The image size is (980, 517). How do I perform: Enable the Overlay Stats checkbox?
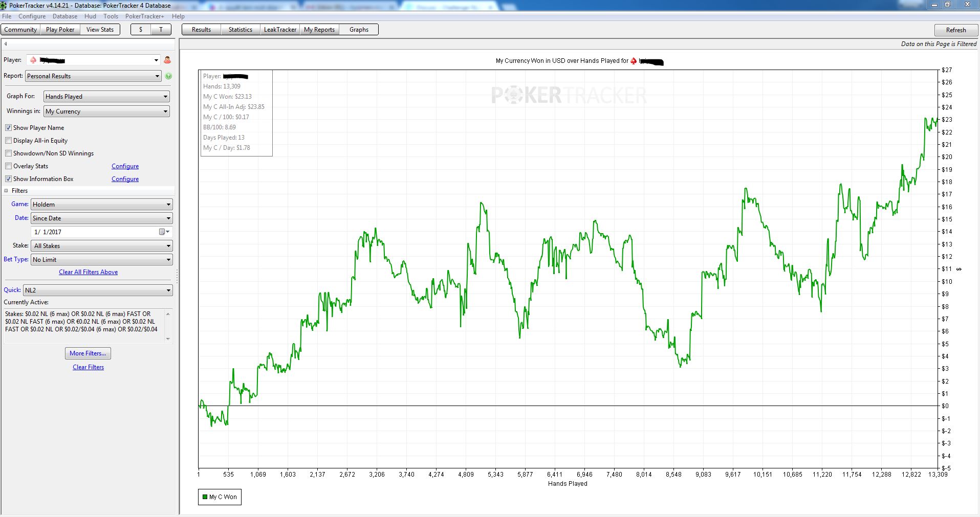(8, 166)
